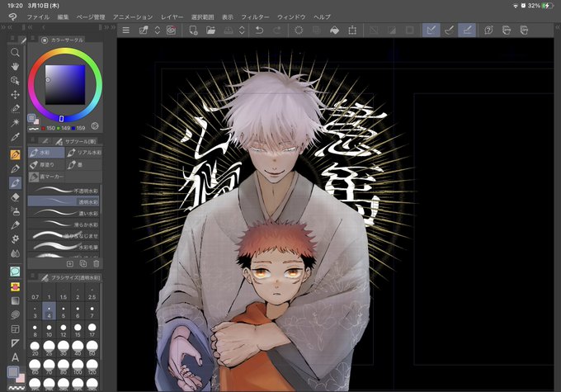Choose the 濃い水彩 brush
Viewport: 561px width, 392px height.
tap(64, 213)
